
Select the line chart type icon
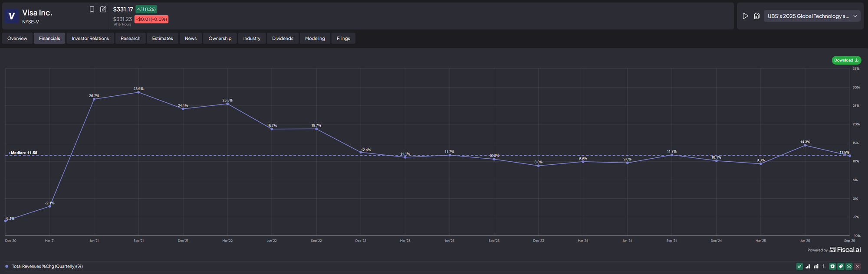(x=799, y=267)
